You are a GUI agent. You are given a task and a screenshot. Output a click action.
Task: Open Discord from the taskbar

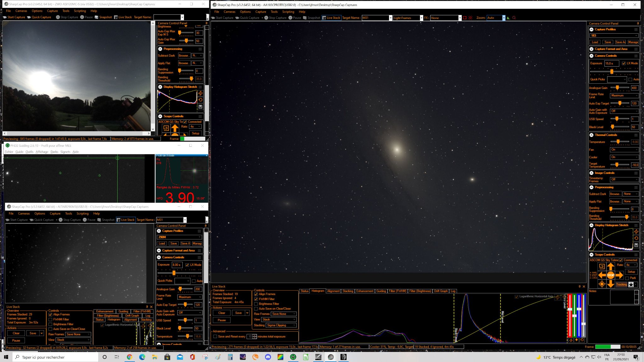coord(268,357)
